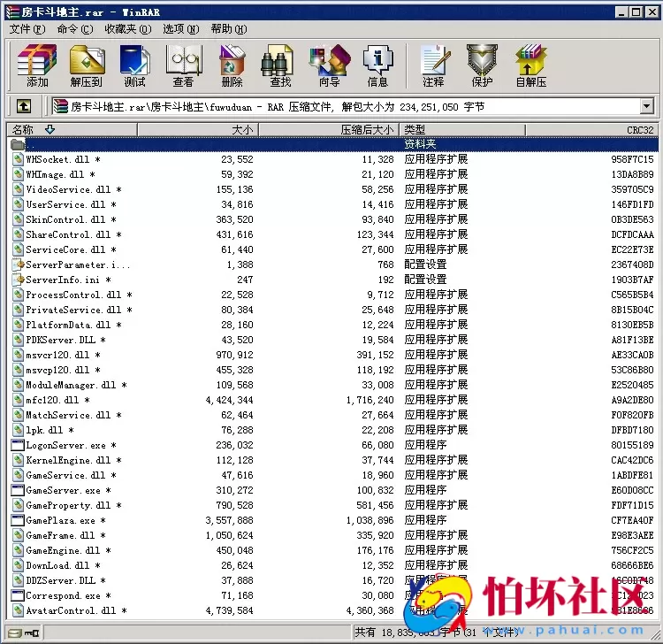Click the lpk.dll file icon
This screenshot has width=663, height=644.
[18, 430]
